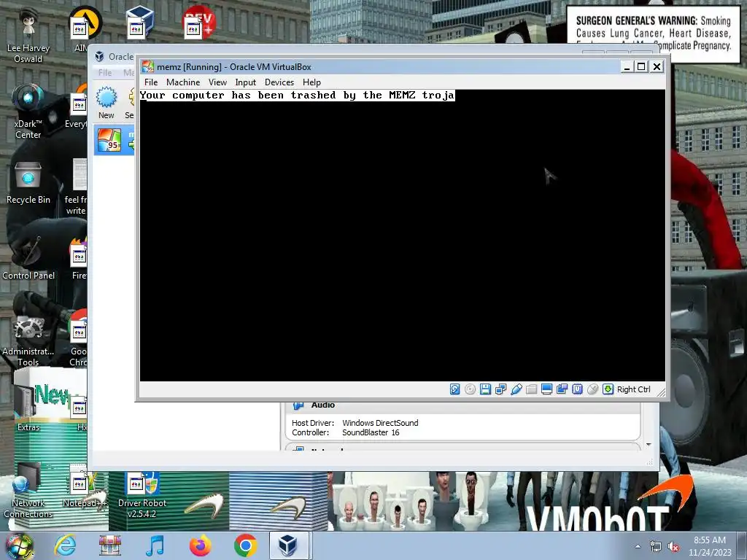747x560 pixels.
Task: Click the store icon on taskbar
Action: (x=110, y=545)
